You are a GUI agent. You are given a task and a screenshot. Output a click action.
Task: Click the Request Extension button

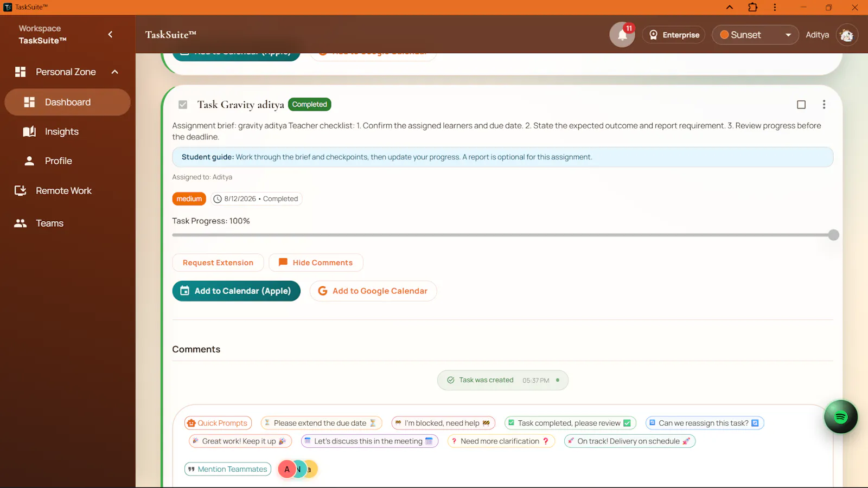tap(218, 262)
